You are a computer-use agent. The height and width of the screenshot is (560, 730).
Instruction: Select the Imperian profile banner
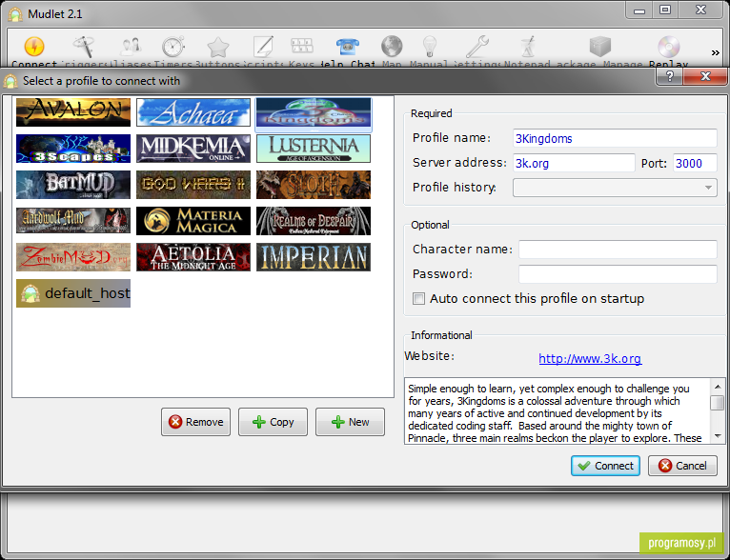(x=314, y=257)
